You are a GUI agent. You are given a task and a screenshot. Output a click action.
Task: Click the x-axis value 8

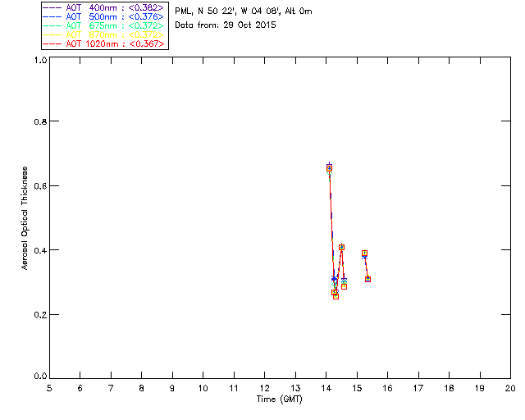click(142, 389)
